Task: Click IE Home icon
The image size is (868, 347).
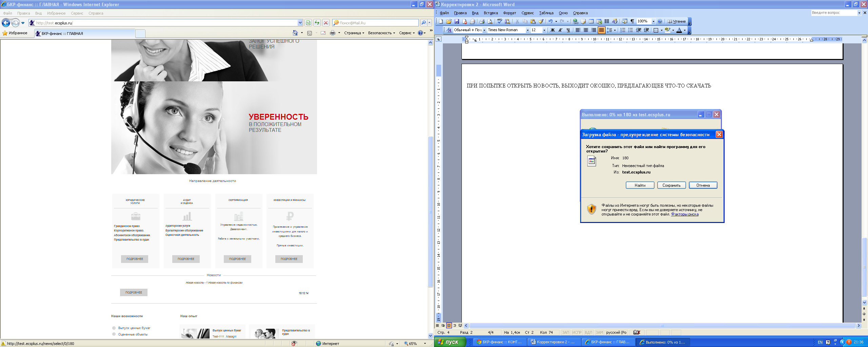Action: point(295,33)
